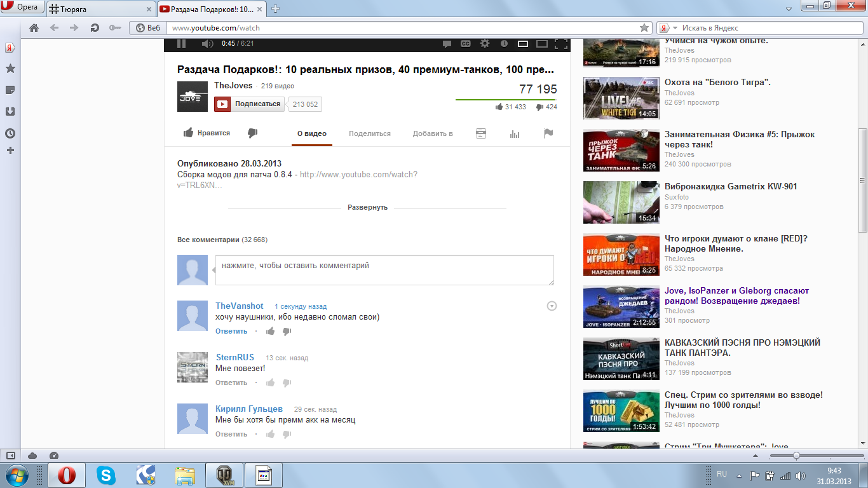Open the player settings gear
Image resolution: width=868 pixels, height=488 pixels.
click(x=485, y=44)
